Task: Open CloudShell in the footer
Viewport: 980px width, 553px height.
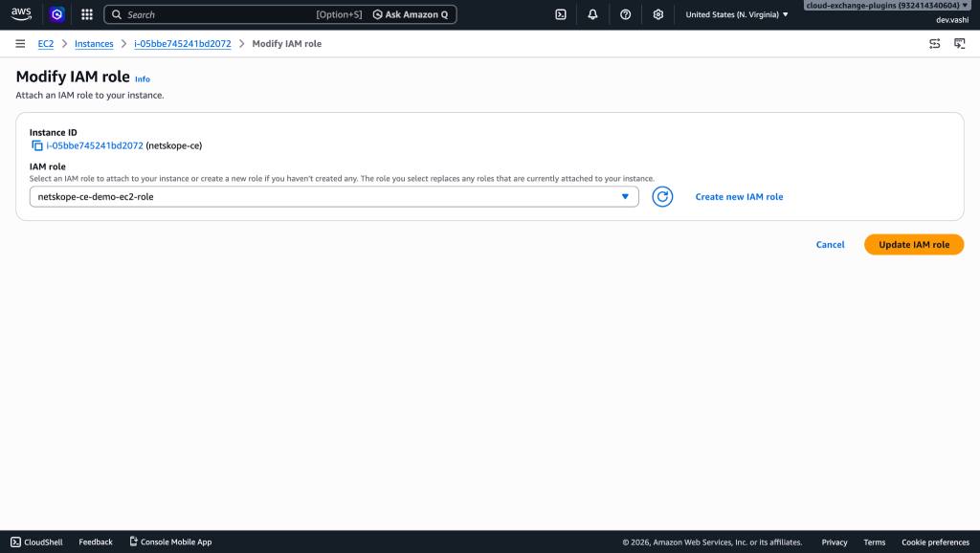Action: pos(37,542)
